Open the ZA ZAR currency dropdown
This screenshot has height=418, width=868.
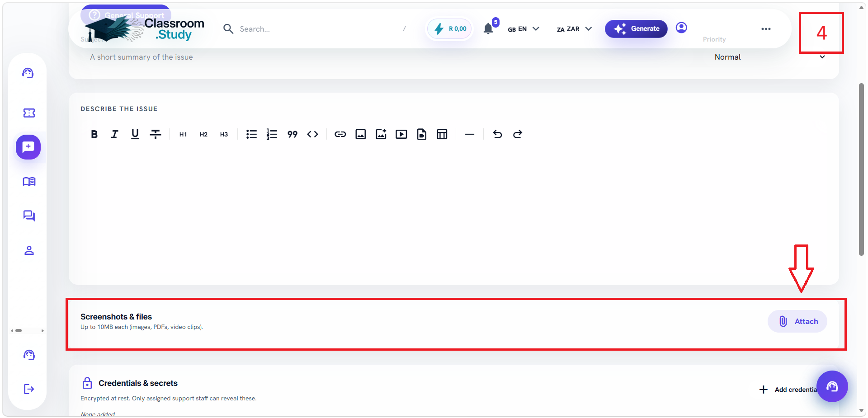(x=574, y=29)
